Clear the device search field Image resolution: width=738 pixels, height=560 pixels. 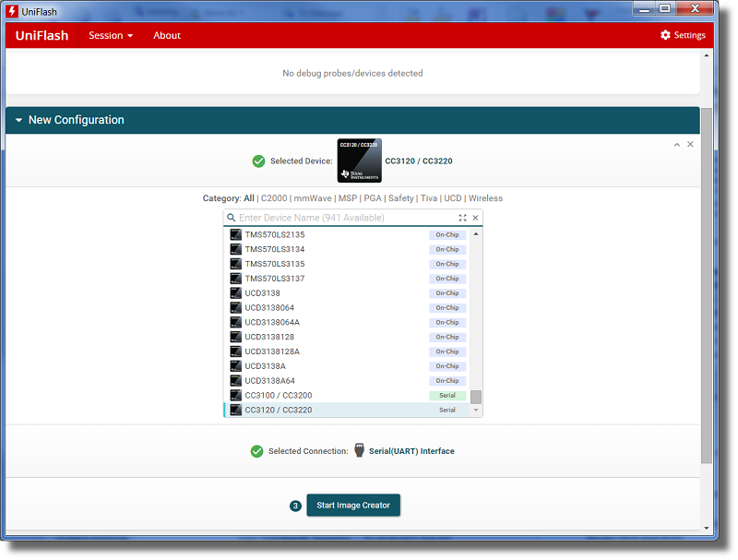tap(476, 218)
